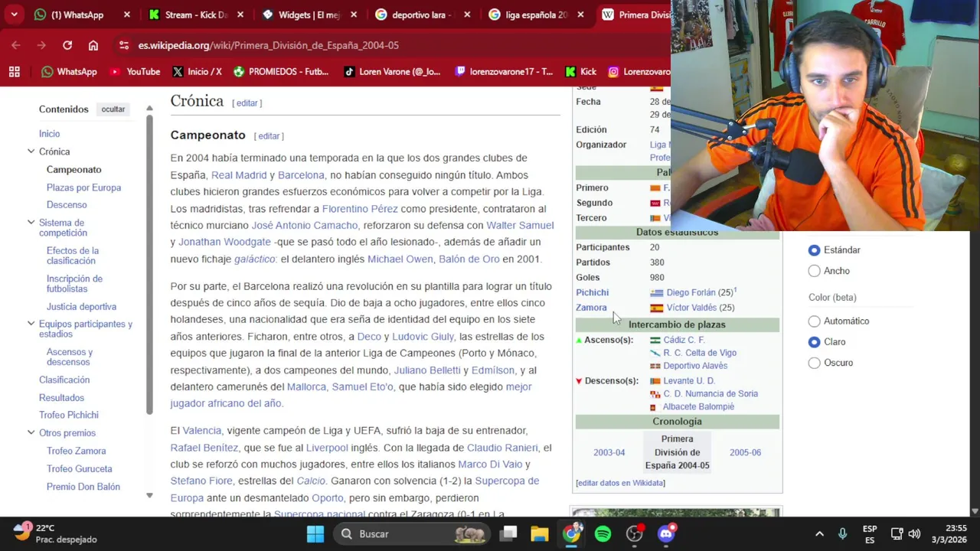Open Spotify from the taskbar
Screen dimensions: 980x551
click(x=603, y=533)
